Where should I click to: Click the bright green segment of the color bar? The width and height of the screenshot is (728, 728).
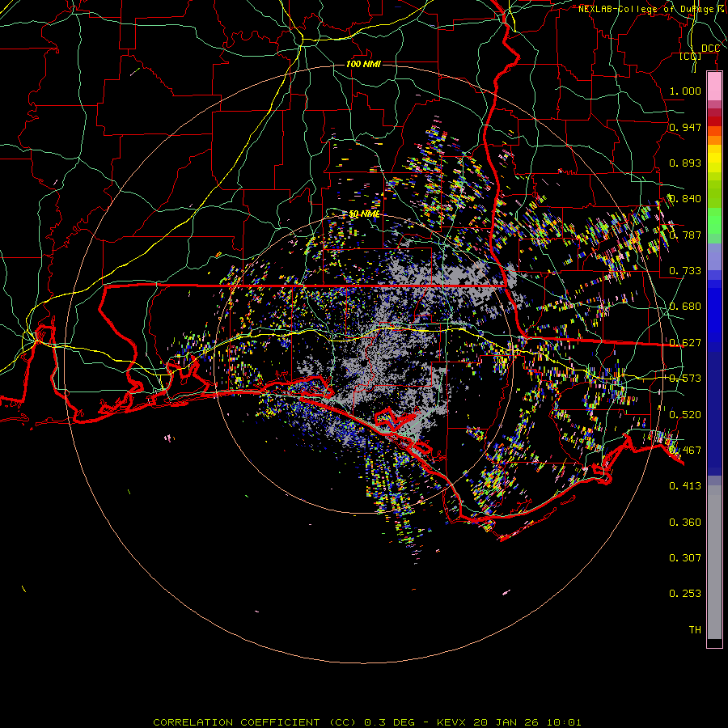[714, 221]
